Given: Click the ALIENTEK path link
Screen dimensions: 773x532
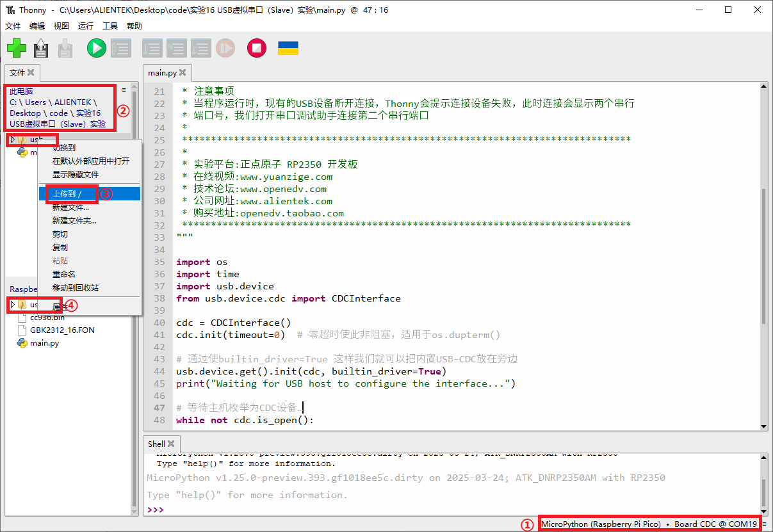Looking at the screenshot, I should [x=73, y=102].
